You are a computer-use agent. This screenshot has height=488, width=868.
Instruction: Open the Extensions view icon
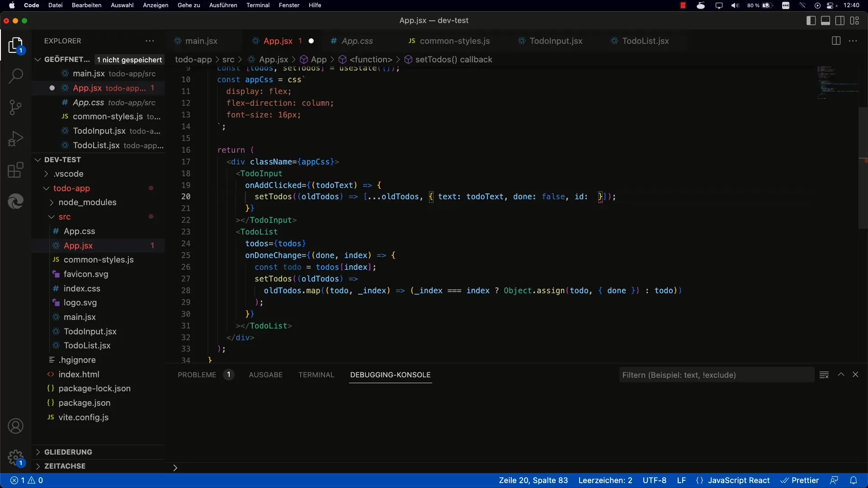(15, 170)
